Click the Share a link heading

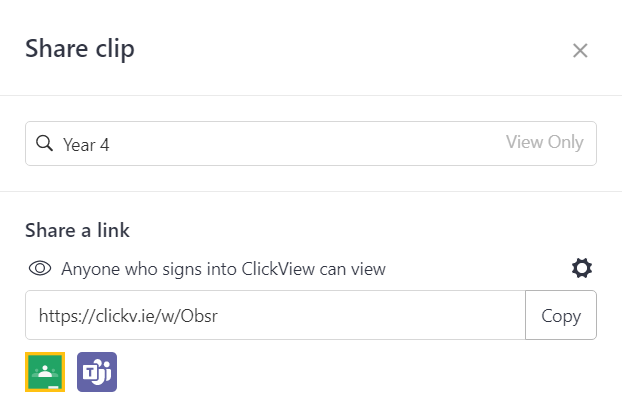point(77,230)
